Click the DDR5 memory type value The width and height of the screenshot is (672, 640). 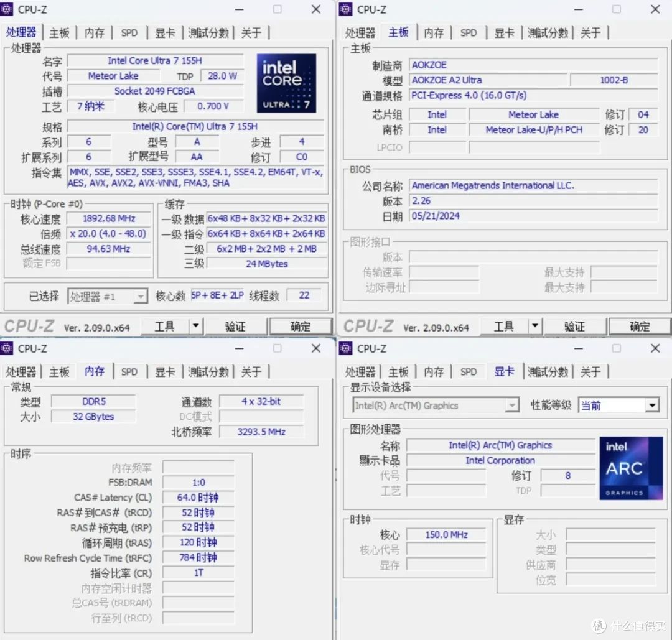point(93,401)
